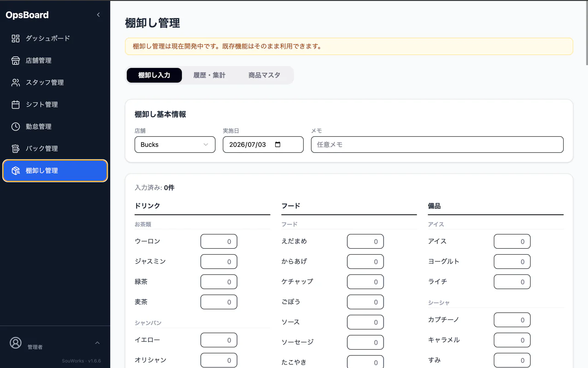Click the 麦茶 quantity field
Image resolution: width=588 pixels, height=368 pixels.
coord(219,302)
